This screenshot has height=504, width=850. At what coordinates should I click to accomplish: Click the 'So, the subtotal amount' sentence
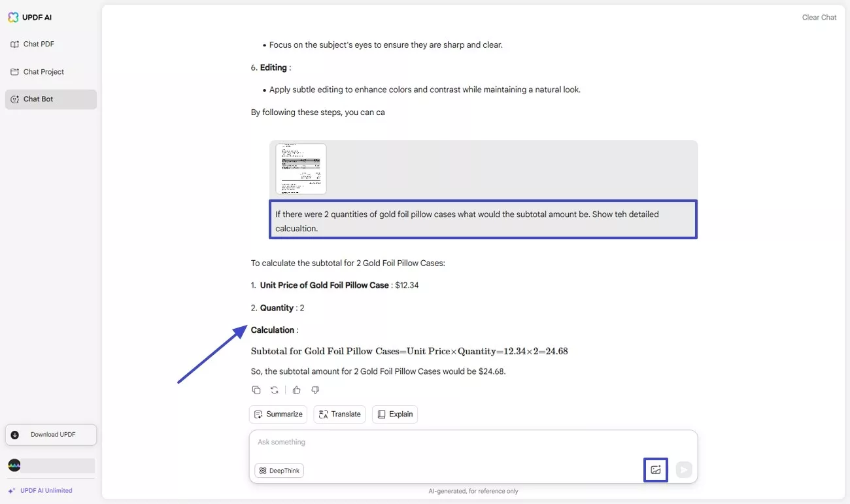point(379,372)
